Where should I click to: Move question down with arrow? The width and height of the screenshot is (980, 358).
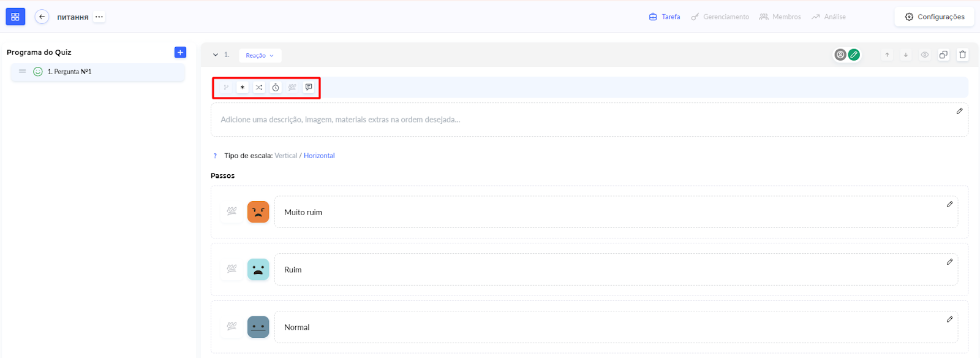pyautogui.click(x=906, y=55)
